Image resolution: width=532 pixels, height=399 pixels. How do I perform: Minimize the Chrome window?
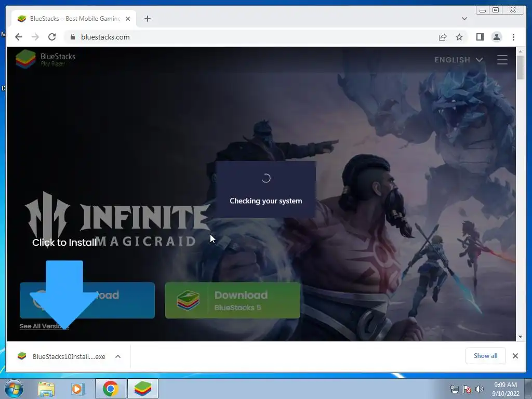pyautogui.click(x=483, y=10)
